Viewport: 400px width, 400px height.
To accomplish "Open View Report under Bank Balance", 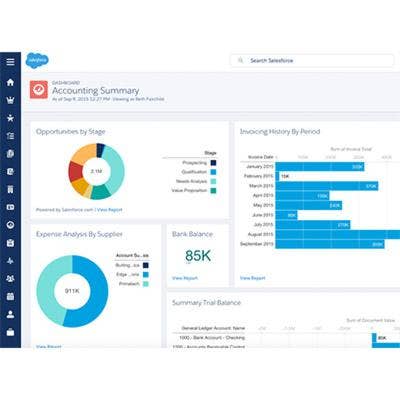I will click(x=185, y=278).
